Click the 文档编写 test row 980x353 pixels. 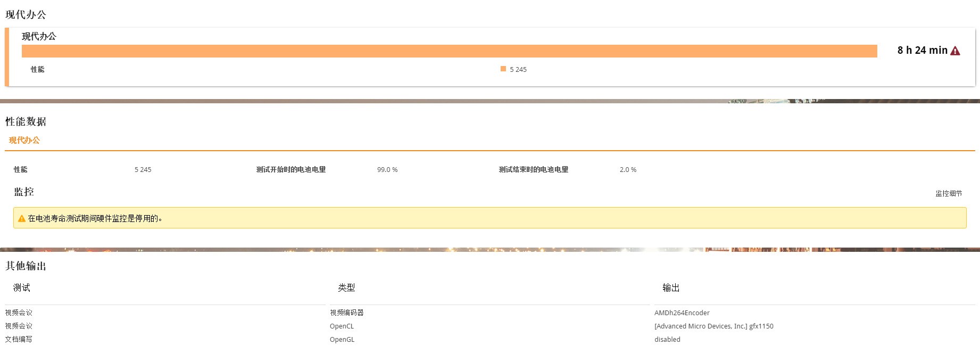point(19,339)
